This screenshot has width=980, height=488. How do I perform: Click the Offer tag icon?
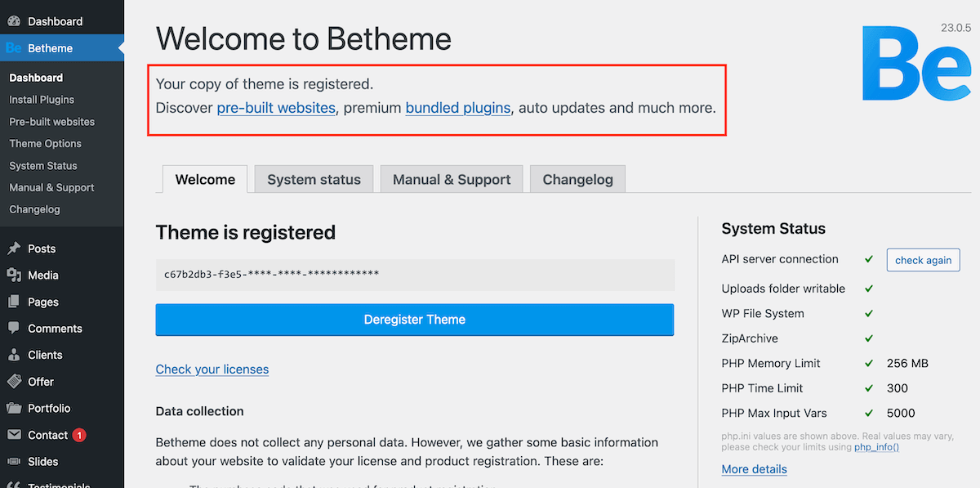click(x=14, y=382)
